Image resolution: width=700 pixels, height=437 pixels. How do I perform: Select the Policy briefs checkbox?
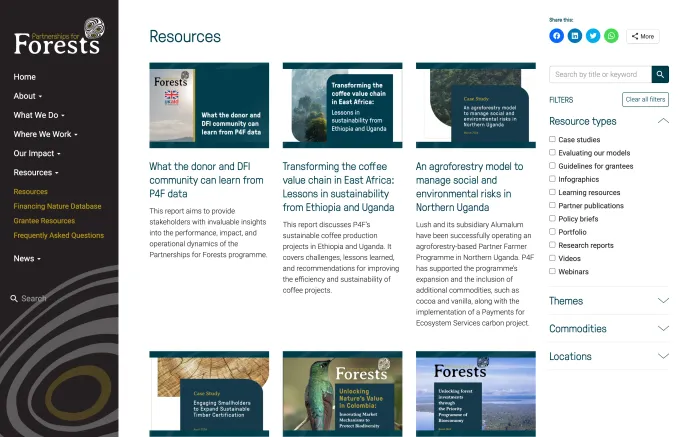click(552, 218)
